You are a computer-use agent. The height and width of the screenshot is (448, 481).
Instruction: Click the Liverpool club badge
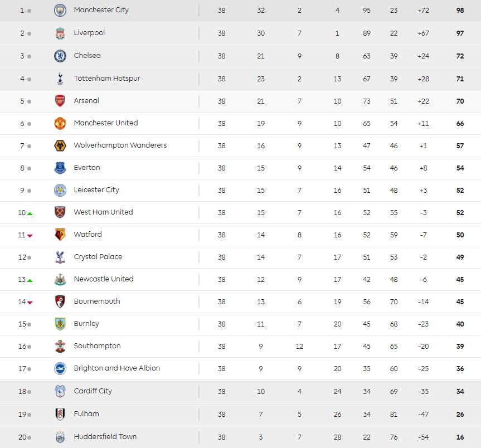[60, 33]
